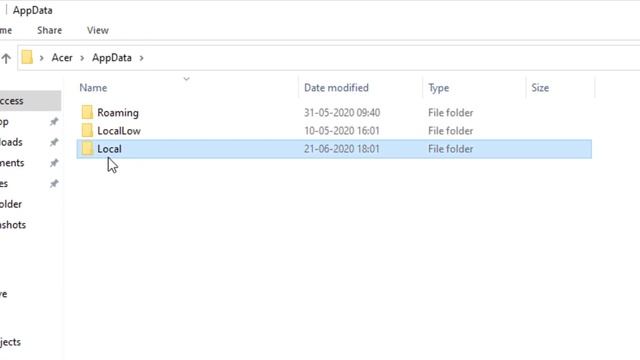Select the Roaming folder icon

(x=87, y=112)
